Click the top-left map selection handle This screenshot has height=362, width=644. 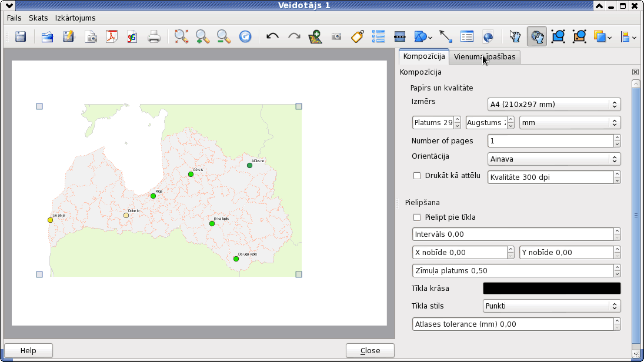point(39,106)
